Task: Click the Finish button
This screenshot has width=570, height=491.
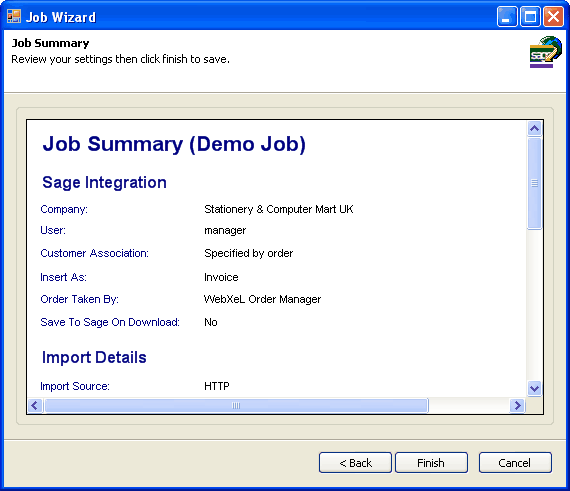Action: coord(431,463)
